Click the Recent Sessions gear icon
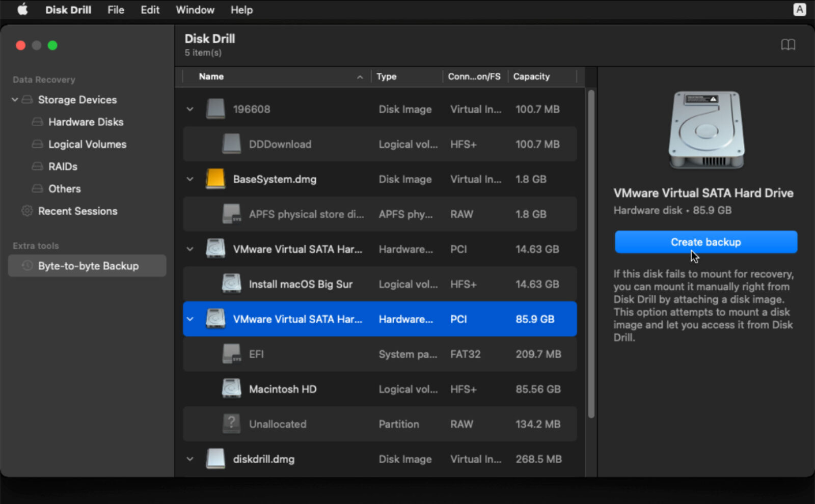The width and height of the screenshot is (815, 504). 26,211
